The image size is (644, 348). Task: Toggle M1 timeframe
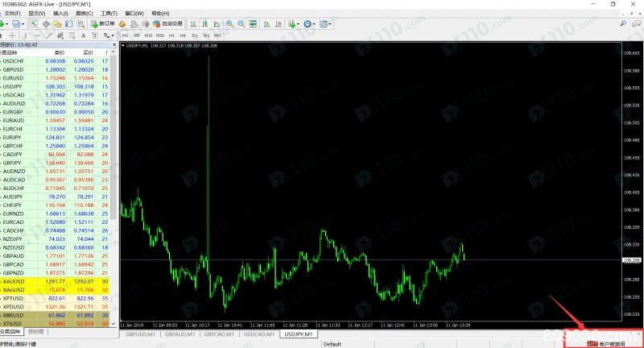[x=125, y=35]
